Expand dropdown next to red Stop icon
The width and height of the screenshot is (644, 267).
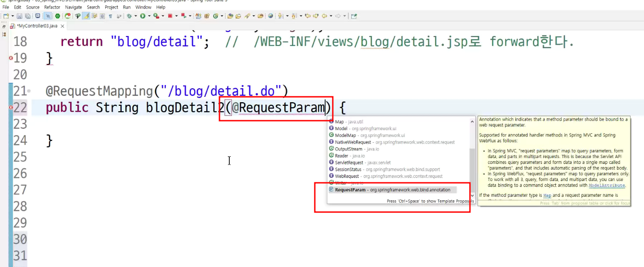[x=176, y=16]
